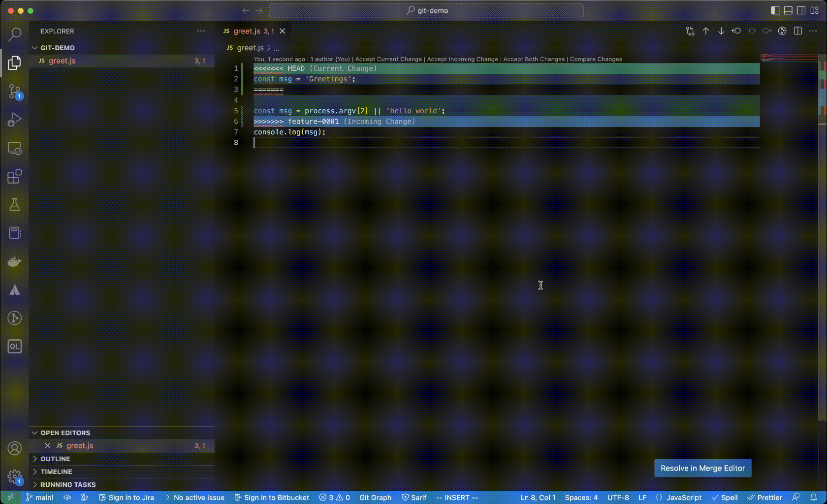Image resolution: width=827 pixels, height=504 pixels.
Task: Click Accept Current Change link
Action: click(388, 59)
